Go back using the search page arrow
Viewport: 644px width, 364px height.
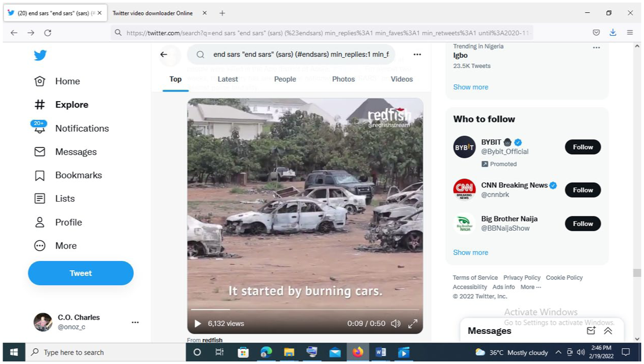[163, 55]
